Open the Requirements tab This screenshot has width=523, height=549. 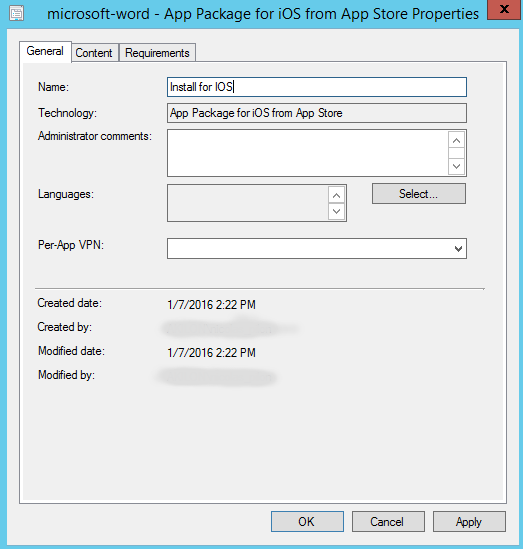coord(157,53)
